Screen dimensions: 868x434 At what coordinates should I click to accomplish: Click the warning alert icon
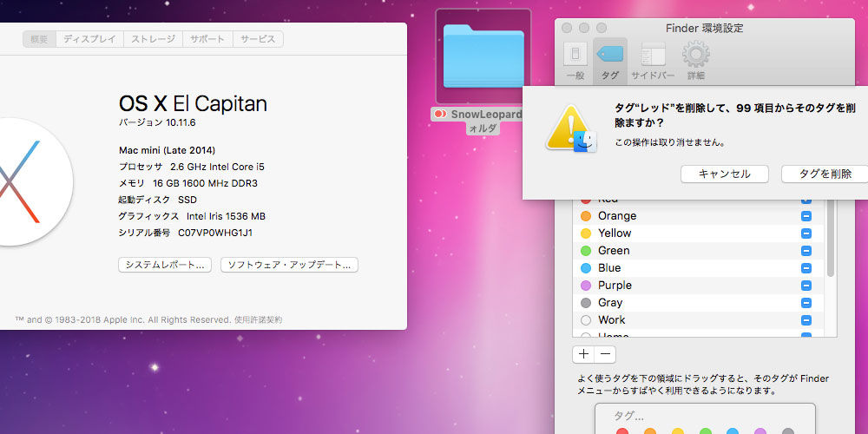pos(571,128)
